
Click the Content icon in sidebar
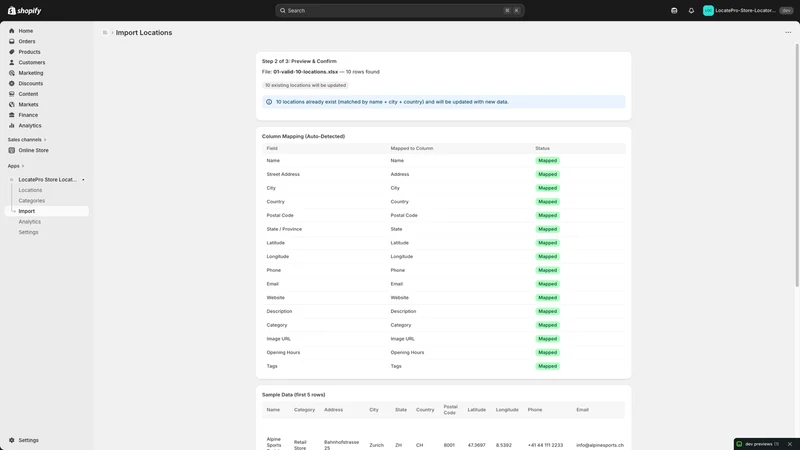coord(12,94)
